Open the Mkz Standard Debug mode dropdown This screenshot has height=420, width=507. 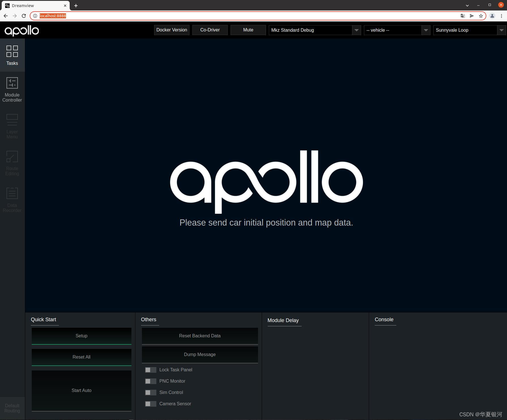[315, 30]
